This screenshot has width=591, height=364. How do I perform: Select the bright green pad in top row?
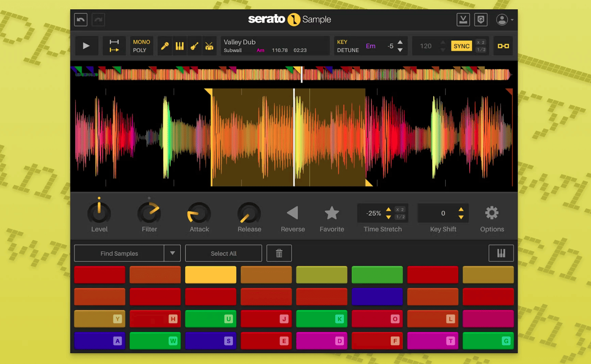click(377, 275)
